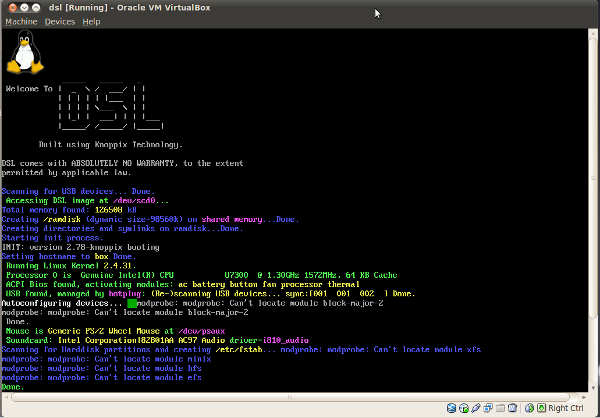600x418 pixels.
Task: Click the virtualization features status icon
Action: [512, 408]
